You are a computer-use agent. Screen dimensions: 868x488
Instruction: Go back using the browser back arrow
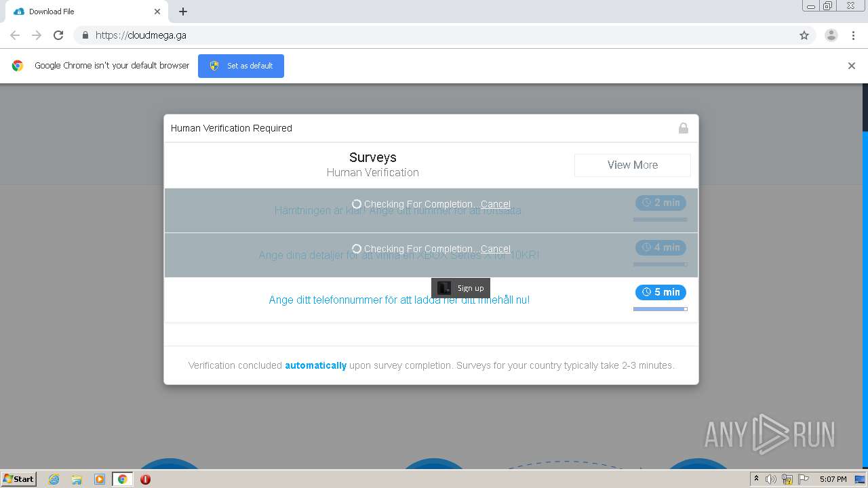(x=15, y=35)
